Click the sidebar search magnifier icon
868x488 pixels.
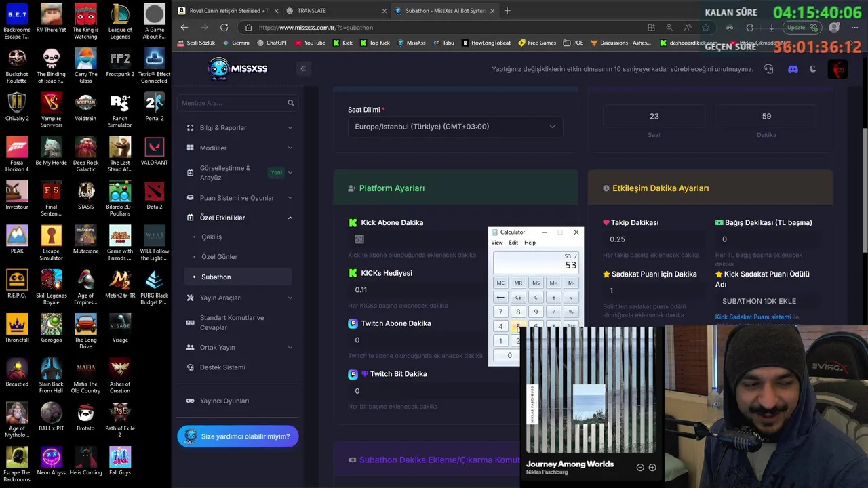[290, 103]
